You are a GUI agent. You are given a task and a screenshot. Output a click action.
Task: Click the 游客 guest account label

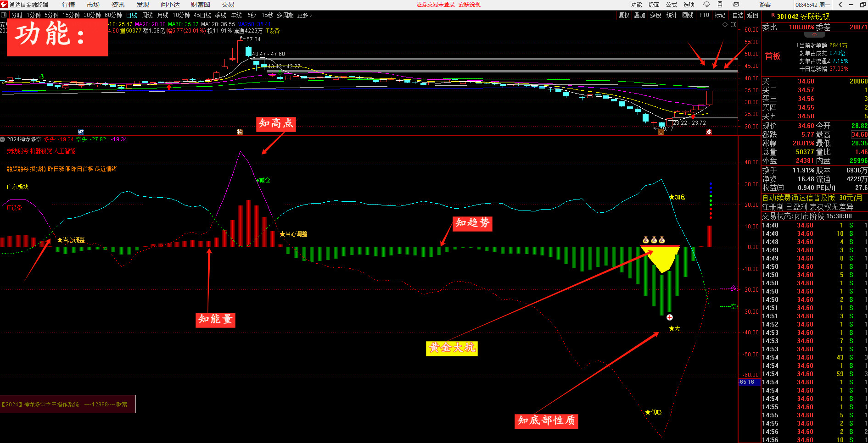(x=765, y=5)
